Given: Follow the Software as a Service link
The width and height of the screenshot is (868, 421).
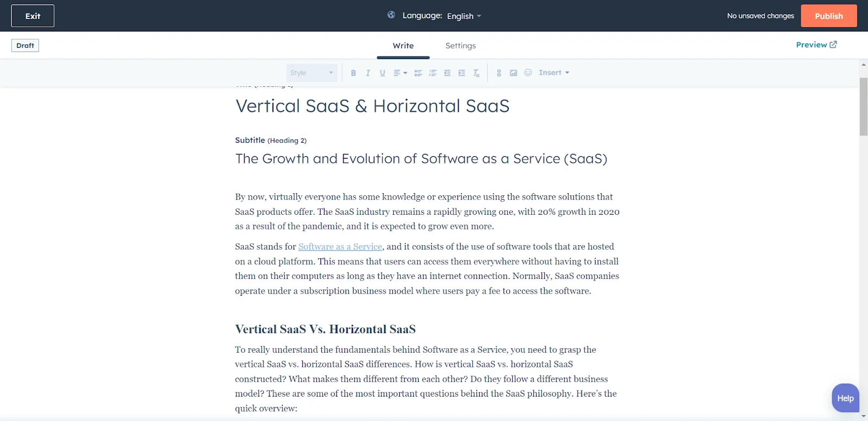Looking at the screenshot, I should pos(340,246).
